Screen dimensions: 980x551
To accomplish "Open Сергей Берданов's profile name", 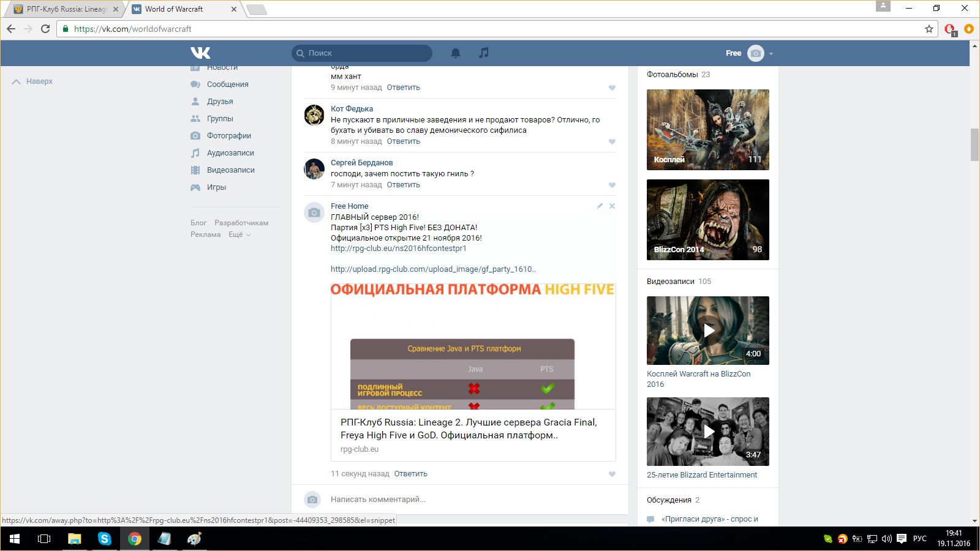I will [x=362, y=163].
